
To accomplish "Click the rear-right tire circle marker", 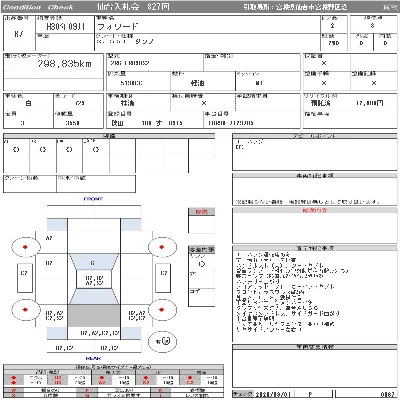I will point(162,310).
